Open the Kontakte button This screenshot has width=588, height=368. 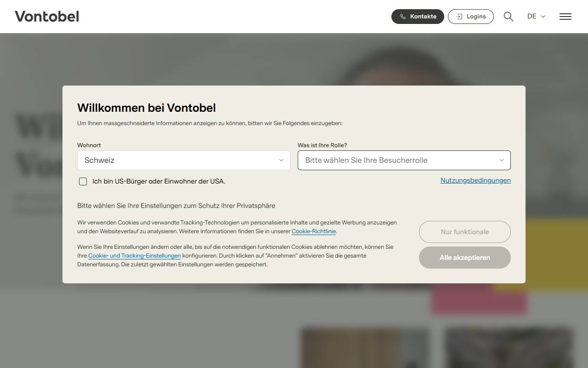point(418,17)
